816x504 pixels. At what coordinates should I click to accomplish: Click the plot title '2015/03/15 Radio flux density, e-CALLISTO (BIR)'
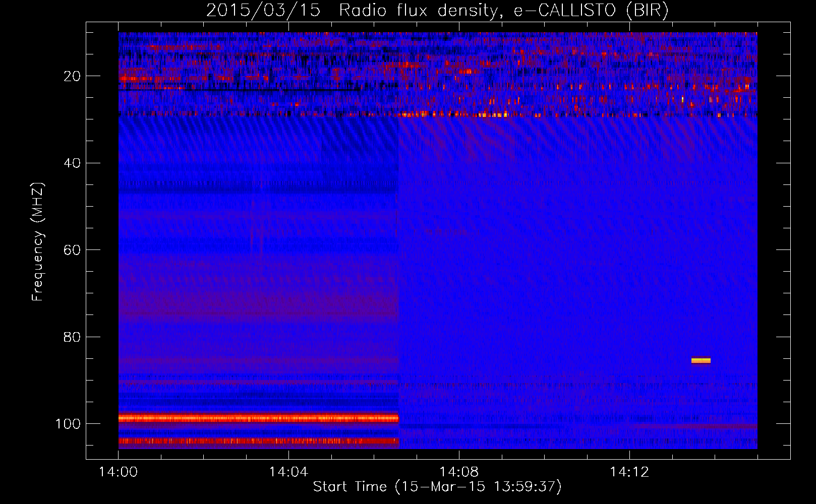click(437, 10)
